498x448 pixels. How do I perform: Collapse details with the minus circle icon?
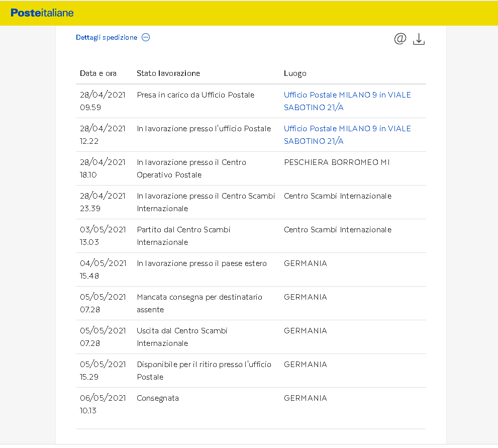[x=146, y=37]
